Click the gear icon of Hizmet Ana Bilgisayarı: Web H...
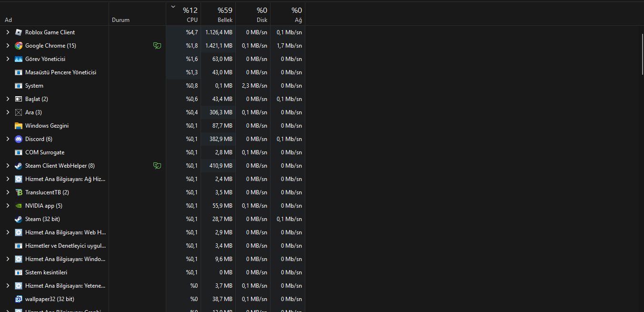The height and width of the screenshot is (312, 644). (x=19, y=232)
